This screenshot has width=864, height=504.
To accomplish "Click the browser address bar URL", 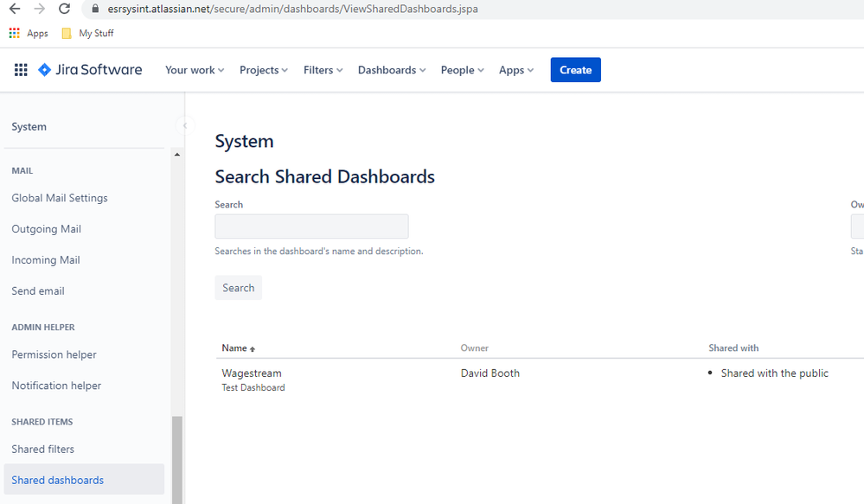I will 292,9.
